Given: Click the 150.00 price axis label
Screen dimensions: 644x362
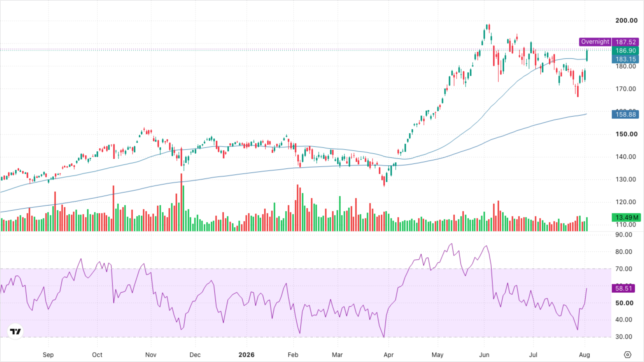Looking at the screenshot, I should tap(626, 134).
